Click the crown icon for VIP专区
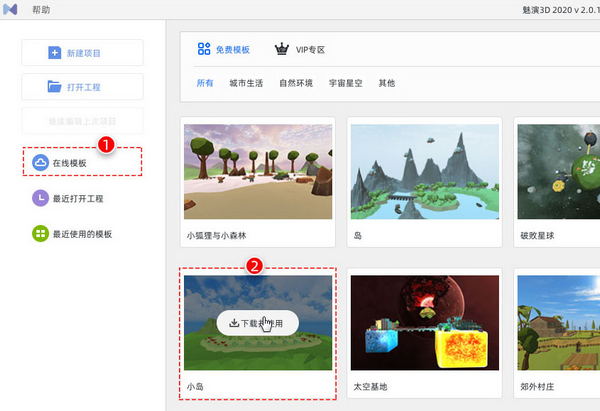Image resolution: width=600 pixels, height=411 pixels. click(282, 49)
